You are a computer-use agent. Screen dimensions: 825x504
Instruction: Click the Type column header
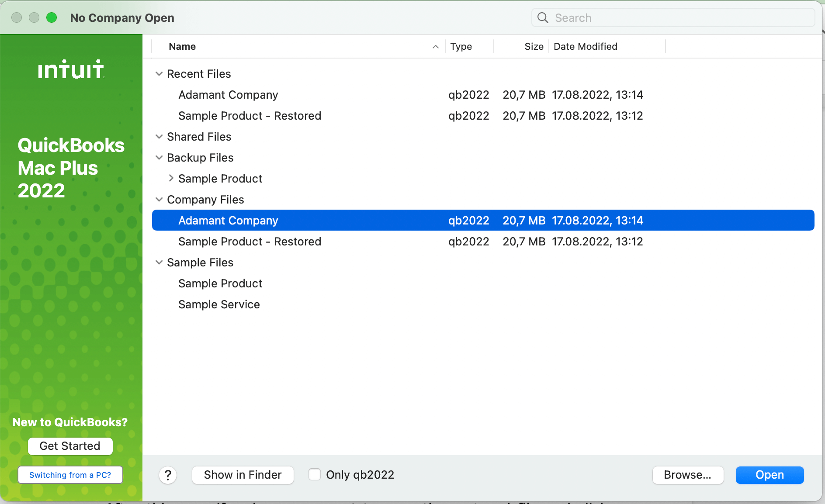click(461, 46)
